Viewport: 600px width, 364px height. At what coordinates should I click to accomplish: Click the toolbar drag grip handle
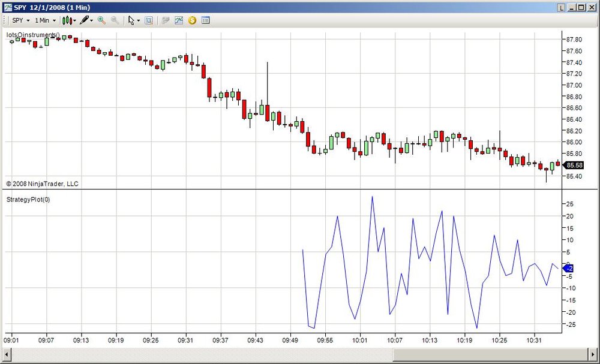[x=5, y=20]
